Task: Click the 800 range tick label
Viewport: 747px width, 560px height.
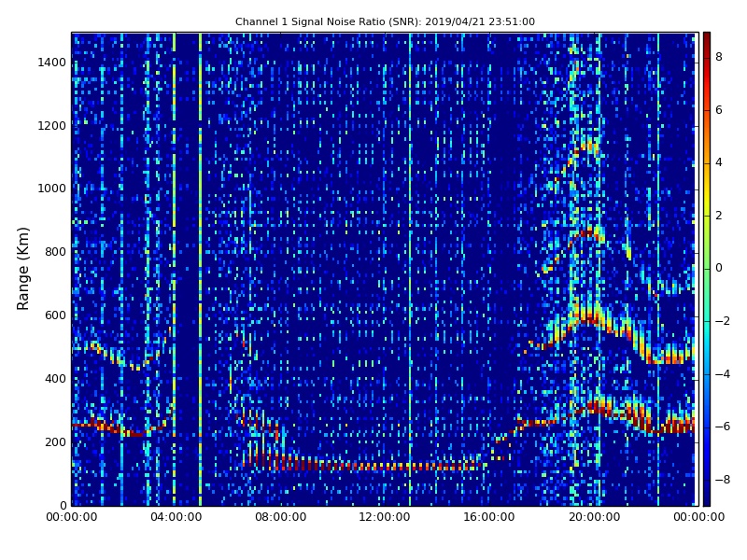Action: pos(55,252)
